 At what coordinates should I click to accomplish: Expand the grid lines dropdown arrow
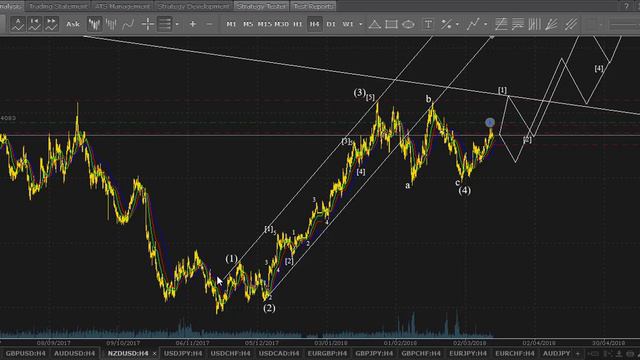click(177, 24)
